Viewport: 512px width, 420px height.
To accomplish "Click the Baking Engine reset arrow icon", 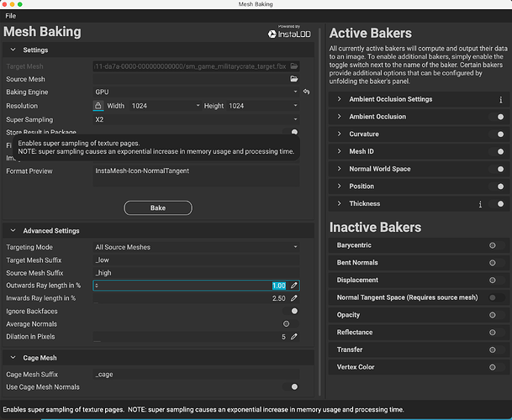I will pyautogui.click(x=307, y=92).
